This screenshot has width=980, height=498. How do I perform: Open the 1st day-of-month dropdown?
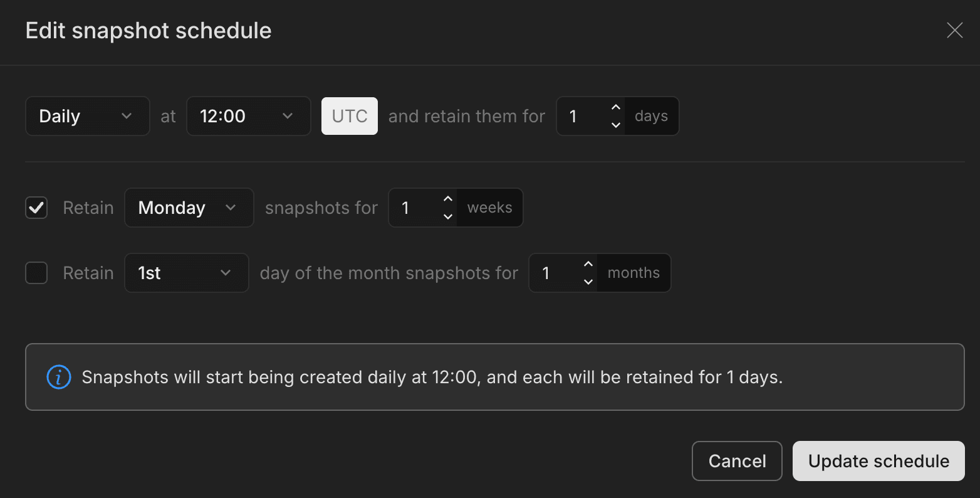click(x=187, y=273)
